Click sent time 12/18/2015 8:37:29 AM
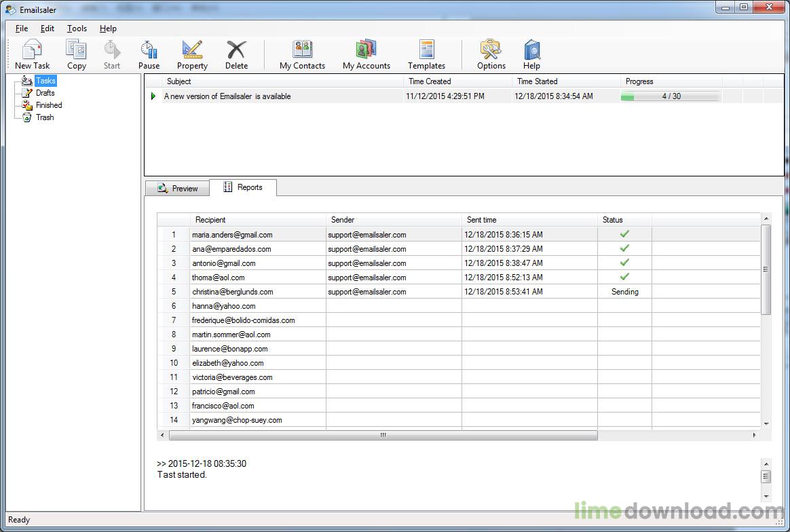 pyautogui.click(x=504, y=249)
